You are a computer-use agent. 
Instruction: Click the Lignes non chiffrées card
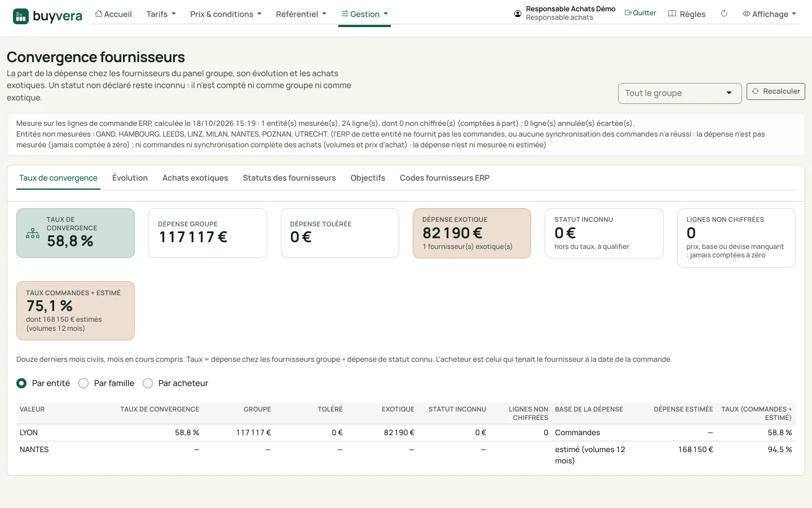coord(736,238)
